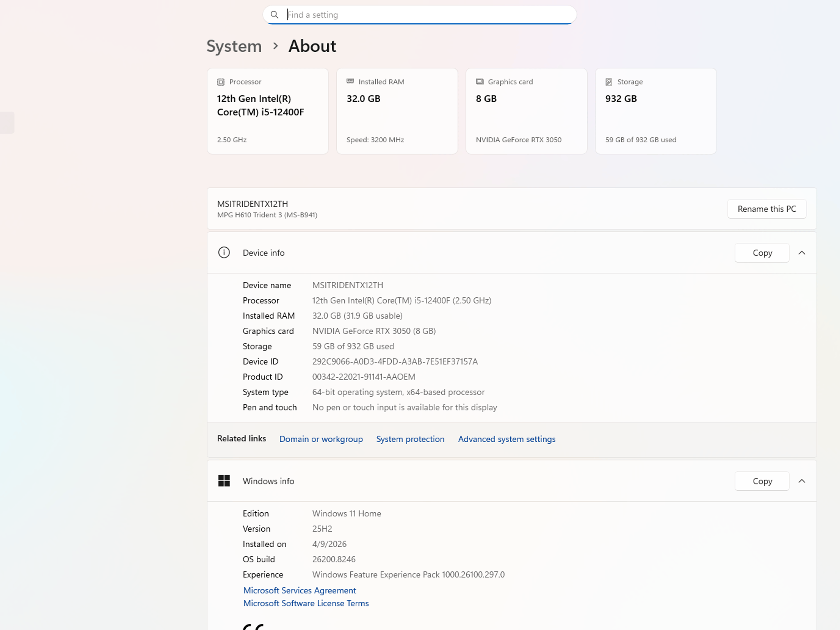Image resolution: width=840 pixels, height=630 pixels.
Task: Click the Storage row value 59 GB of 932 GB used
Action: click(x=353, y=346)
